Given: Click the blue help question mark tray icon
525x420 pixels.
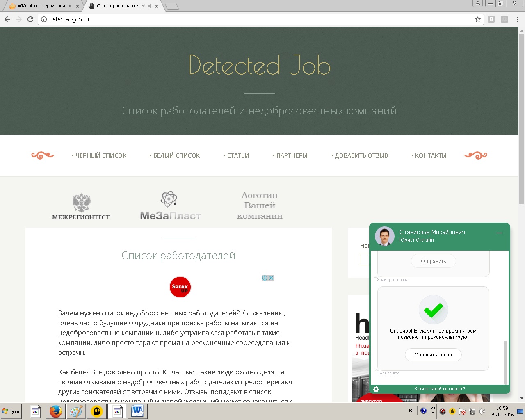Looking at the screenshot, I should (424, 411).
